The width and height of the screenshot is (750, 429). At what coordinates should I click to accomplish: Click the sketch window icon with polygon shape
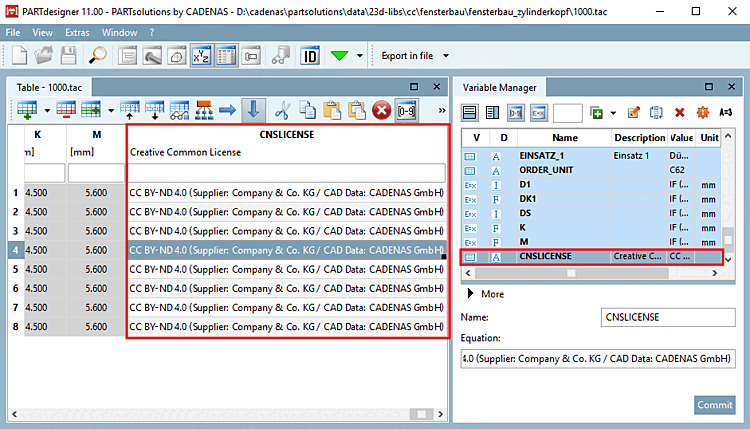pyautogui.click(x=177, y=56)
